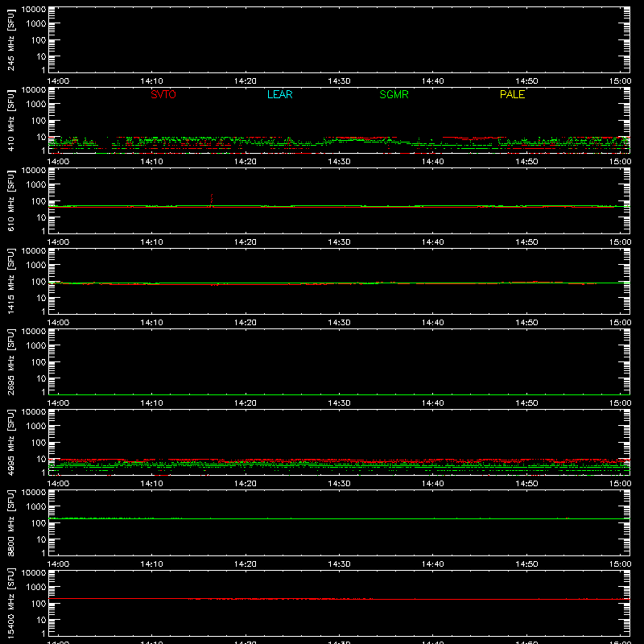This screenshot has height=644, width=644.
Task: Click 14:30 label under the 8800 MHz panel
Action: [339, 564]
